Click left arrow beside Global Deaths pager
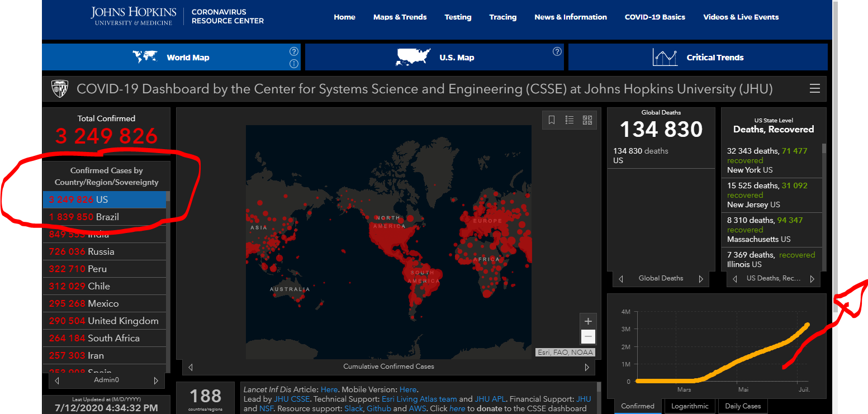The height and width of the screenshot is (414, 868). tap(621, 279)
